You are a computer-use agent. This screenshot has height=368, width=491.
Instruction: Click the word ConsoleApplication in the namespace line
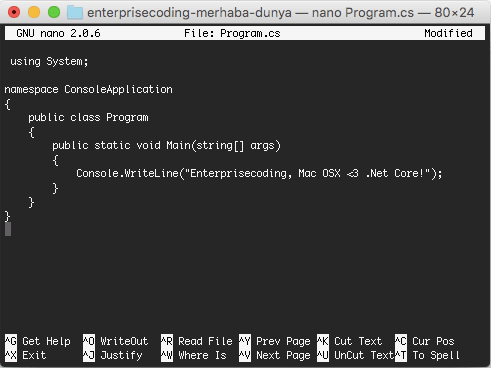pos(118,89)
